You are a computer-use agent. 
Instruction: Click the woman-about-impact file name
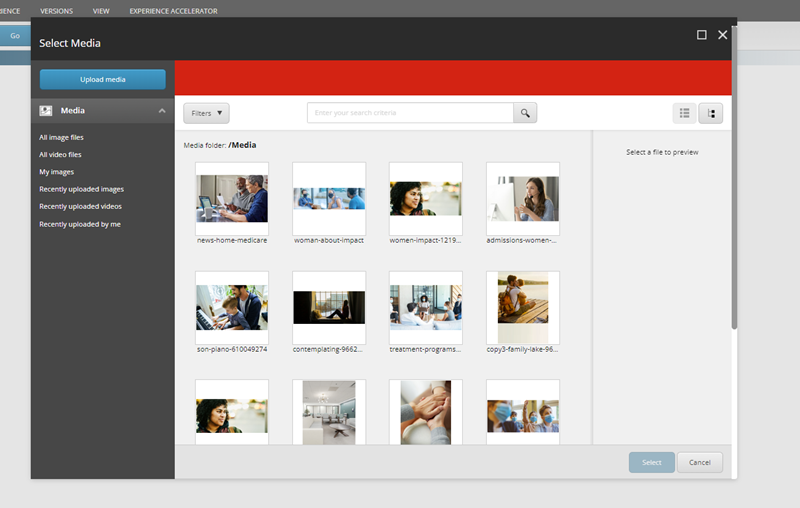(x=329, y=240)
